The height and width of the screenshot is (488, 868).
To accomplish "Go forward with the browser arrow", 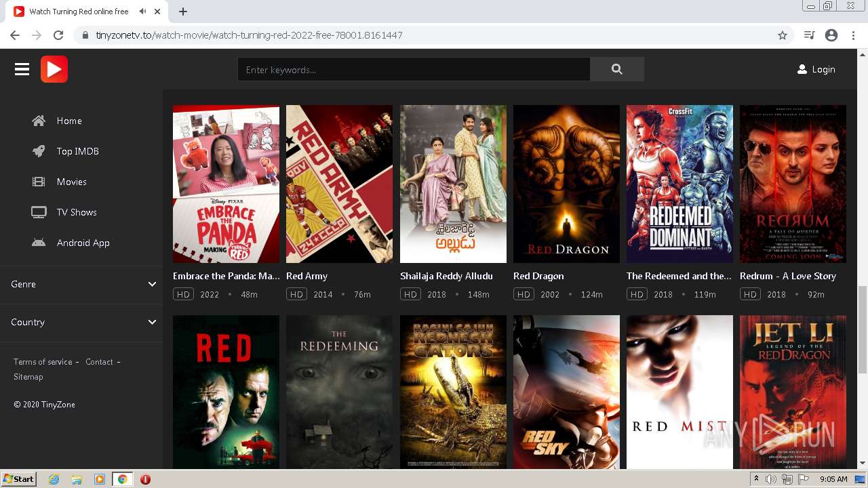I will click(37, 35).
